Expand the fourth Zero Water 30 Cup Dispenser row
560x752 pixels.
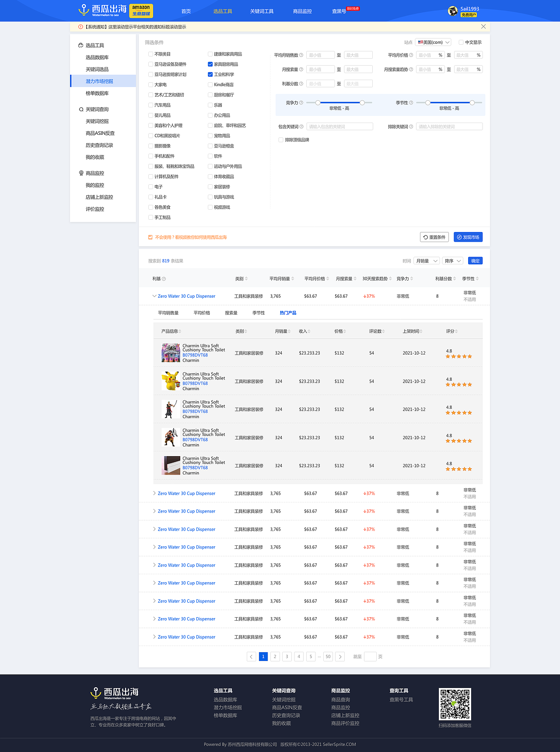pos(154,529)
